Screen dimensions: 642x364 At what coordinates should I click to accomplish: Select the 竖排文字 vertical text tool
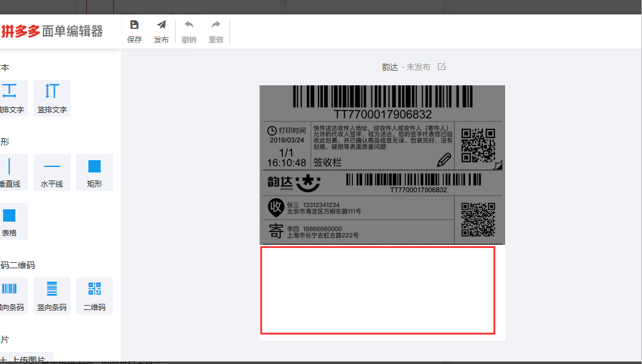(52, 98)
